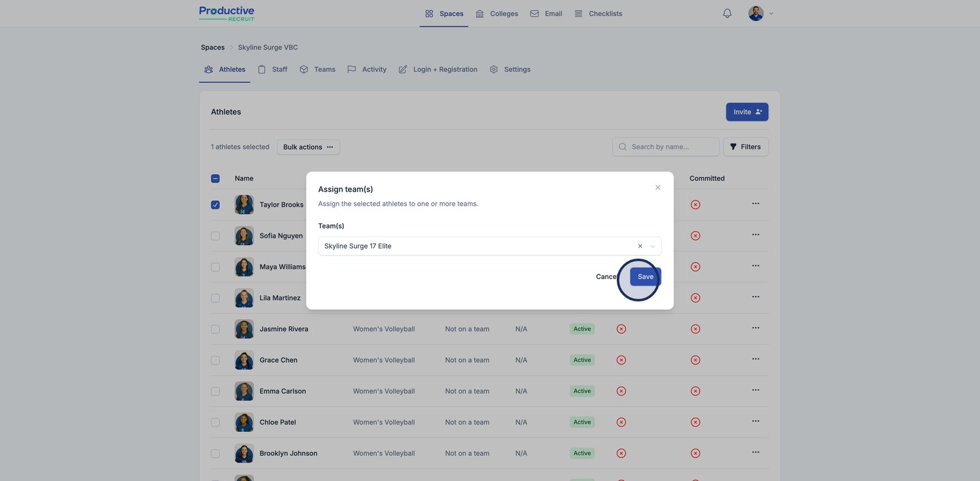
Task: Click Emma Carlson's red X status icon
Action: pos(621,392)
